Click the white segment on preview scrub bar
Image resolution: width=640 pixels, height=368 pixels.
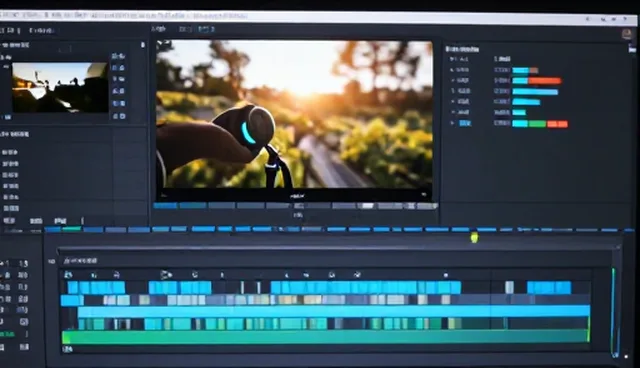point(367,206)
